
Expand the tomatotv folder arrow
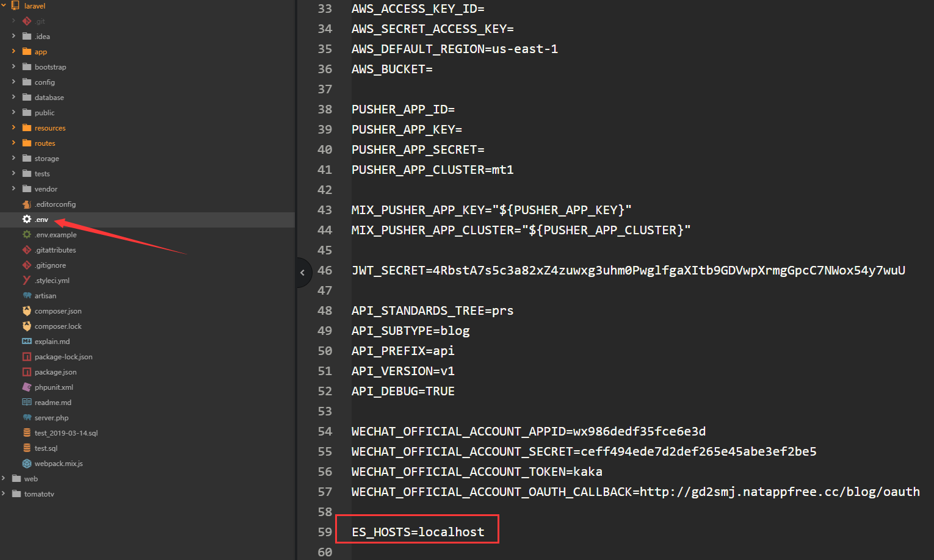coord(4,494)
